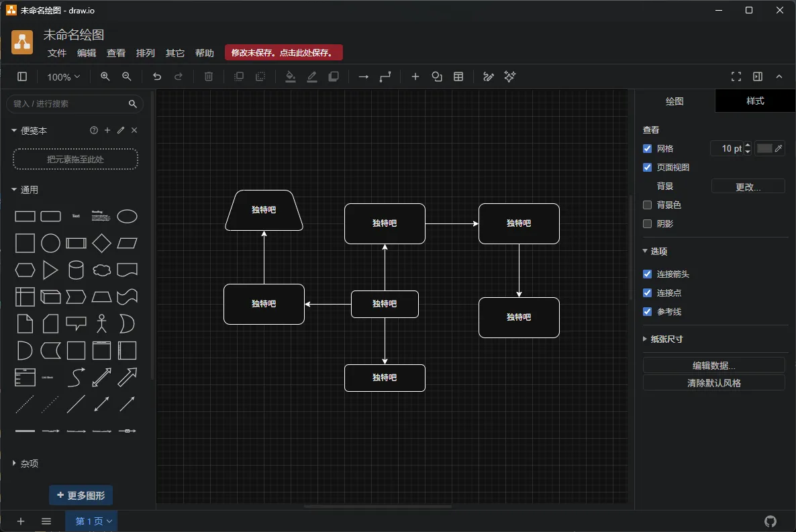Click the search magnifier in shapes search
The image size is (796, 532).
coord(132,103)
